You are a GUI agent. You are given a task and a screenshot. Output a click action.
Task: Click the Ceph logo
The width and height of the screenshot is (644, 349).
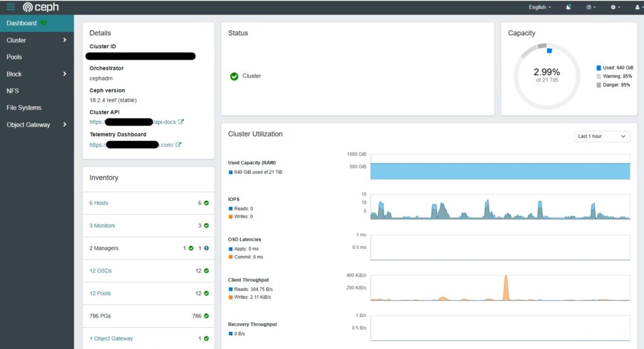click(41, 8)
